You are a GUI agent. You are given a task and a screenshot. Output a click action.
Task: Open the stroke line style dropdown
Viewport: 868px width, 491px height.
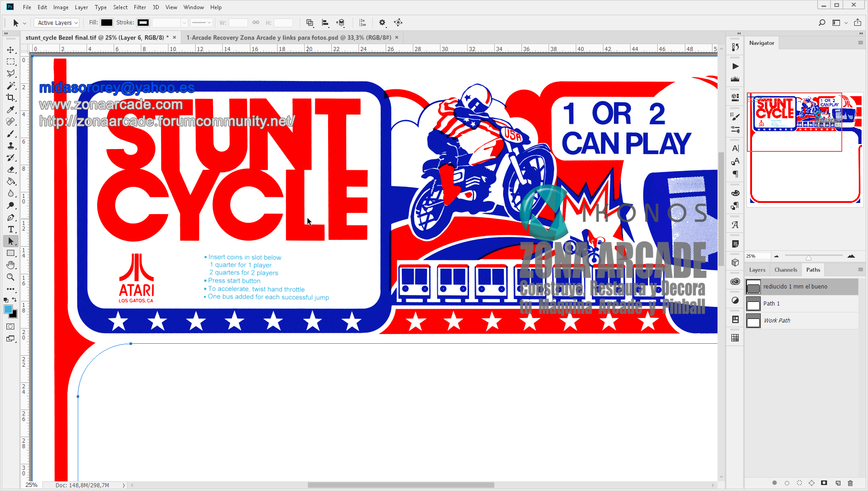[x=201, y=23]
